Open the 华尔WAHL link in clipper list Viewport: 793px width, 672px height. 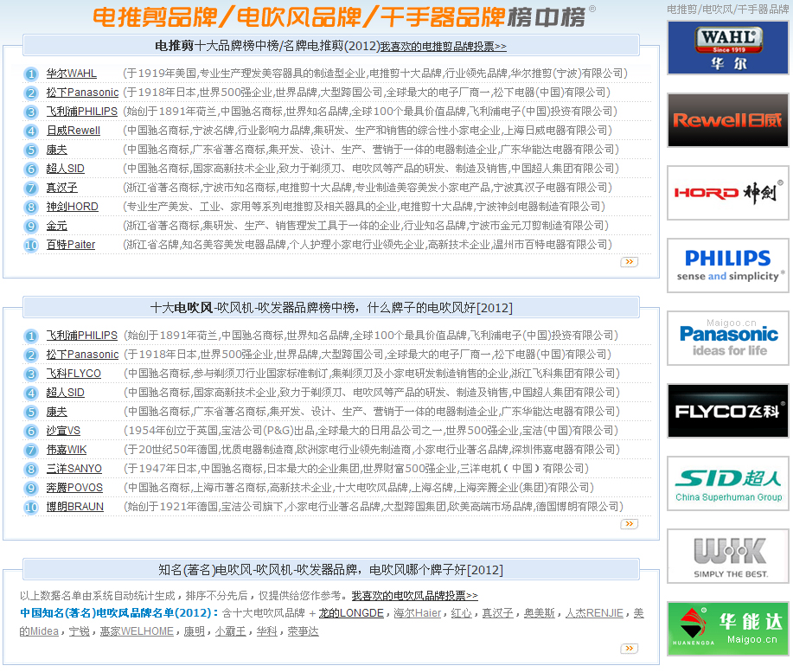(x=71, y=74)
